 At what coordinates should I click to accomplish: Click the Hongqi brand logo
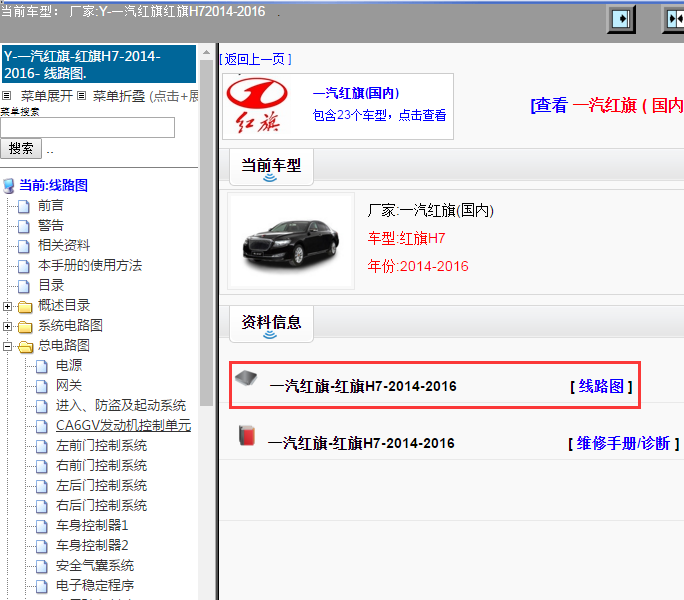pos(257,106)
